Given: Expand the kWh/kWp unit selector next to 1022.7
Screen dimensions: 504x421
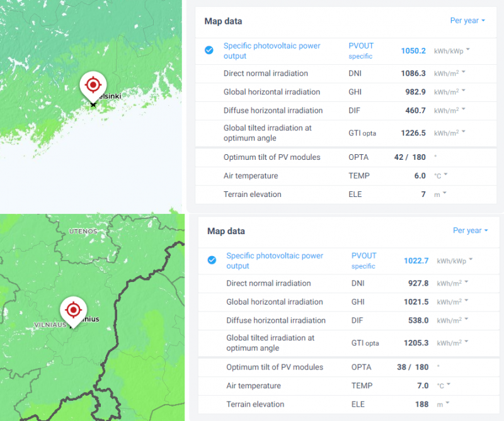Looking at the screenshot, I should click(x=455, y=260).
